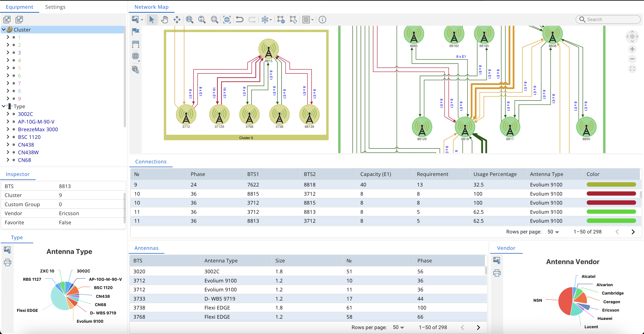
Task: Zoom in using the map plus button
Action: (632, 49)
